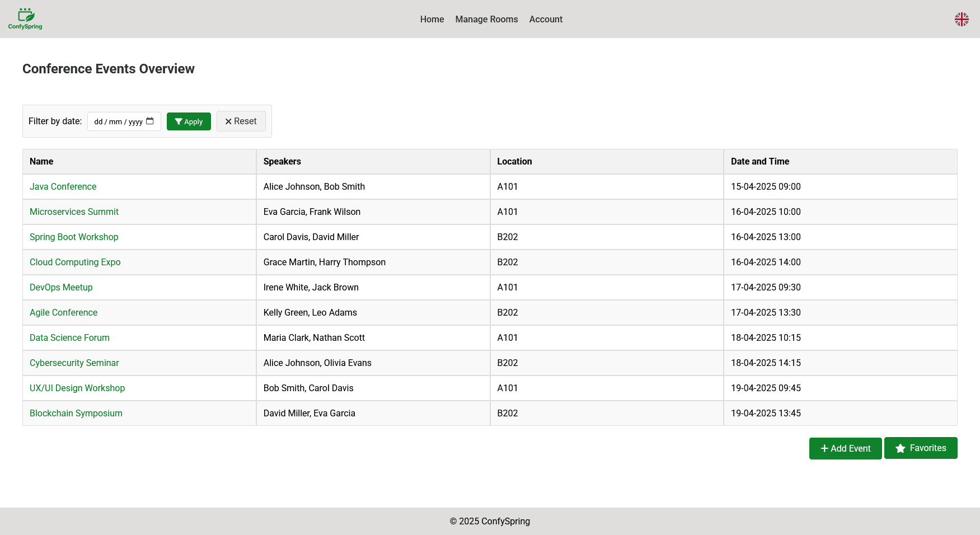Image resolution: width=980 pixels, height=535 pixels.
Task: Open the DevOps Meetup event
Action: 61,288
